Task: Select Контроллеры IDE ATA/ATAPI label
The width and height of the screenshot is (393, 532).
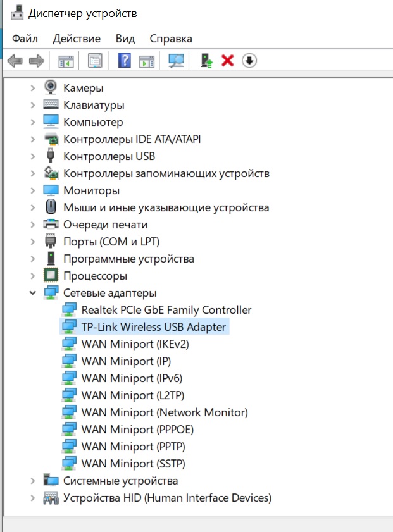Action: (132, 139)
